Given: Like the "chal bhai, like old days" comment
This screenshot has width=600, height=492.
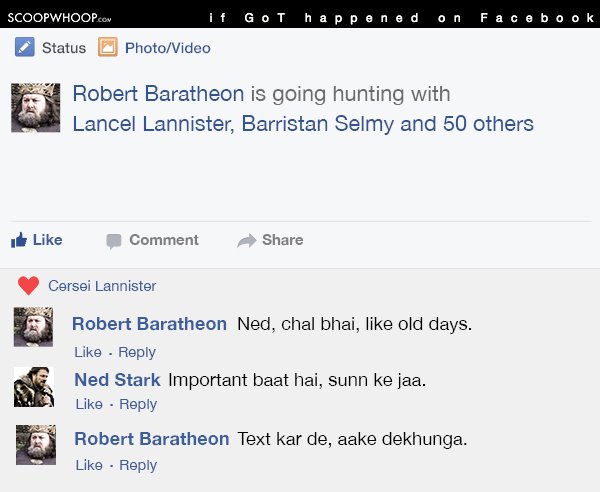Looking at the screenshot, I should point(88,352).
